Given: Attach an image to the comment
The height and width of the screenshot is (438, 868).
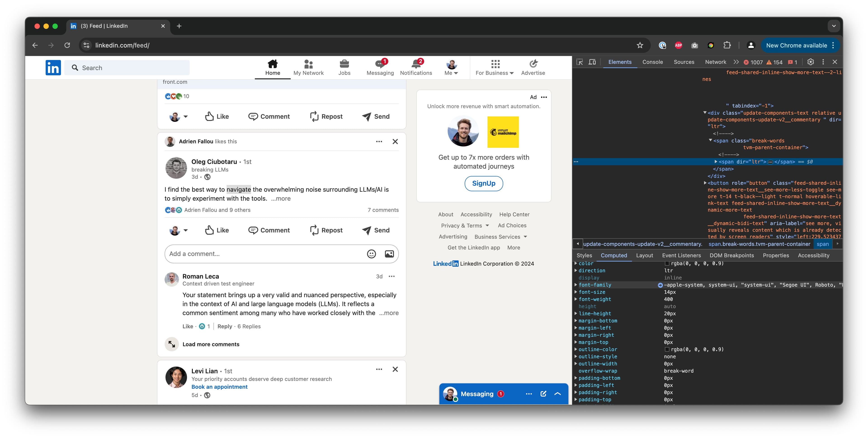Looking at the screenshot, I should click(x=389, y=254).
